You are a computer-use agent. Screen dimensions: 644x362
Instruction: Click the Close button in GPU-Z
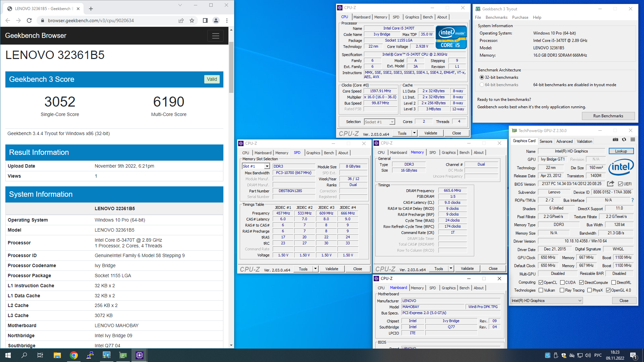coord(624,301)
